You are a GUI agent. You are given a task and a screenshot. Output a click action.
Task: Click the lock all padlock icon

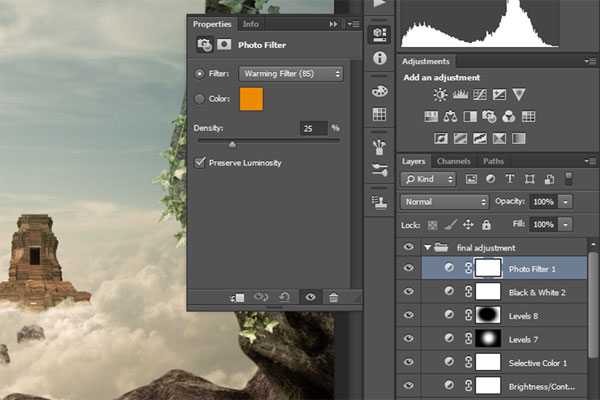(486, 225)
